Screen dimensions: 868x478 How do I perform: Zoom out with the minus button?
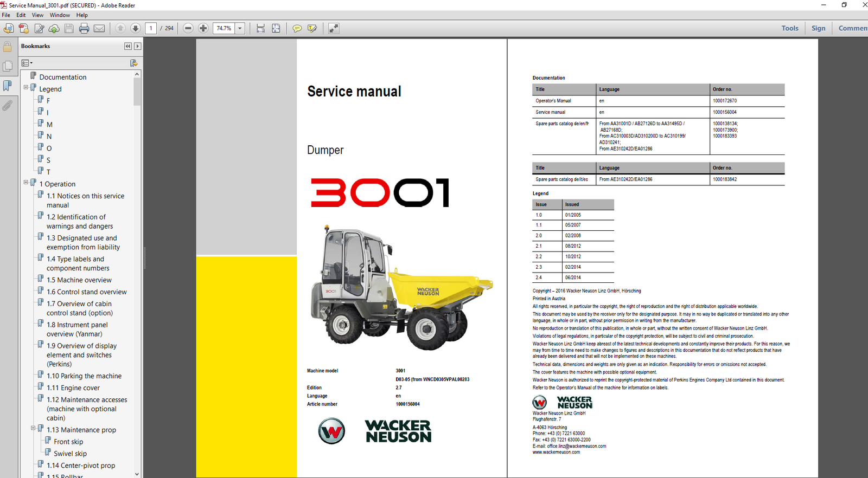point(188,28)
